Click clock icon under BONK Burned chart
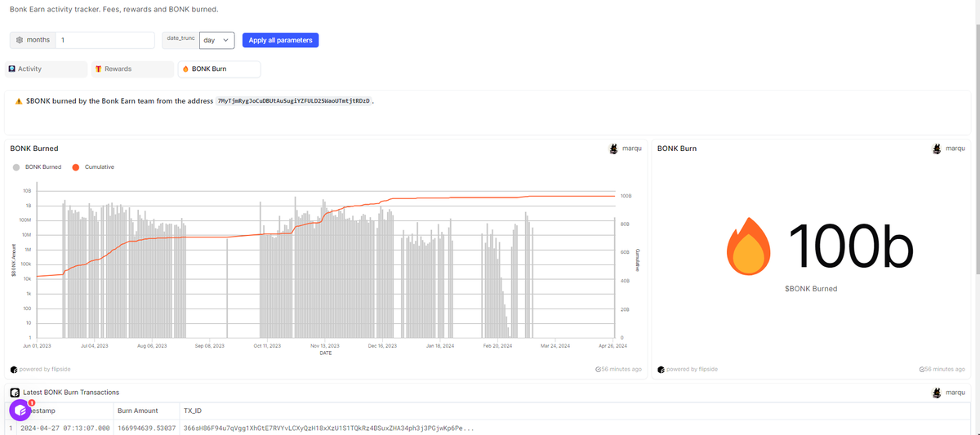Screen dimensions: 980x435 click(x=599, y=369)
